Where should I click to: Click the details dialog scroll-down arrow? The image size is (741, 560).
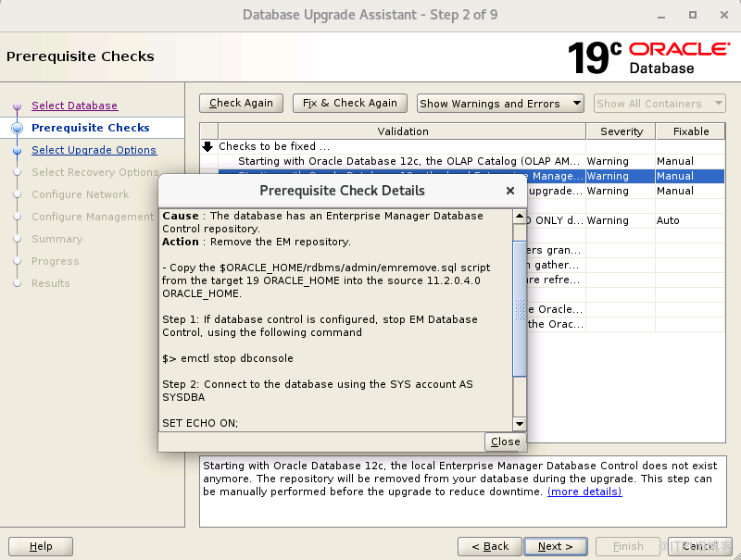point(520,424)
